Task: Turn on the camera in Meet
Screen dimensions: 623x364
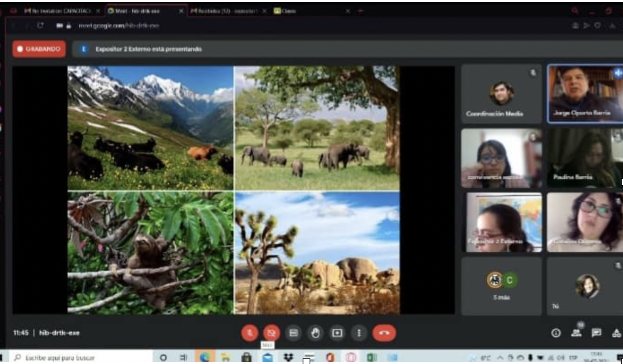Action: point(271,333)
